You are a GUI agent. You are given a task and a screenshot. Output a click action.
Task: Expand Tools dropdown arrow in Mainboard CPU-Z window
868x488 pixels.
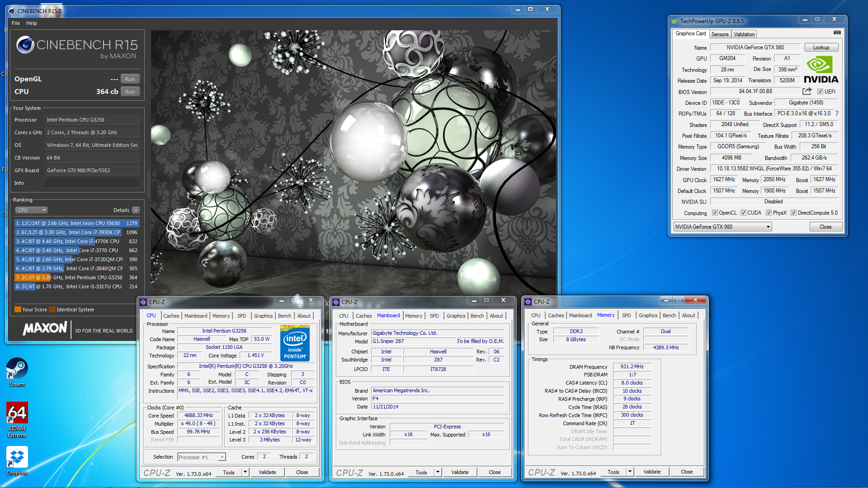(438, 472)
